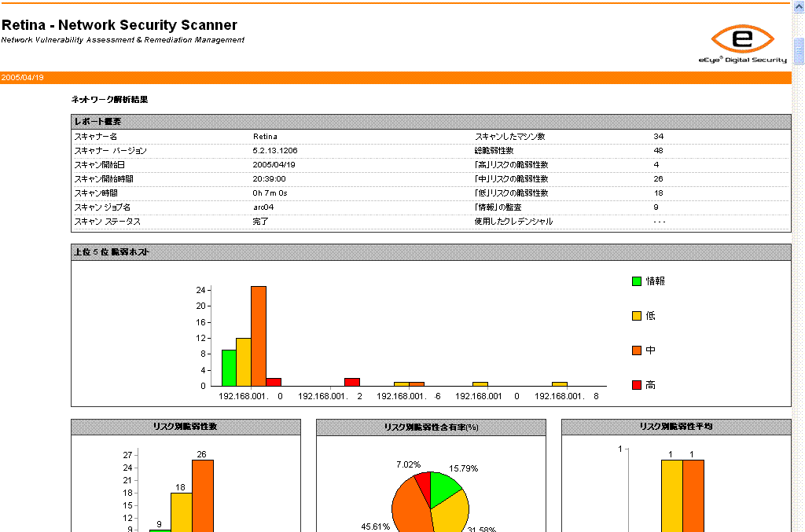Click the vertical scrollbar thumb

tap(799, 50)
